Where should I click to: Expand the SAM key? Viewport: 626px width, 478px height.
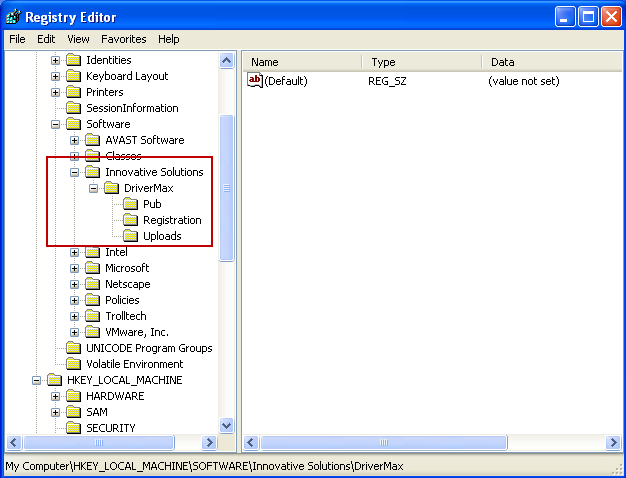click(55, 412)
